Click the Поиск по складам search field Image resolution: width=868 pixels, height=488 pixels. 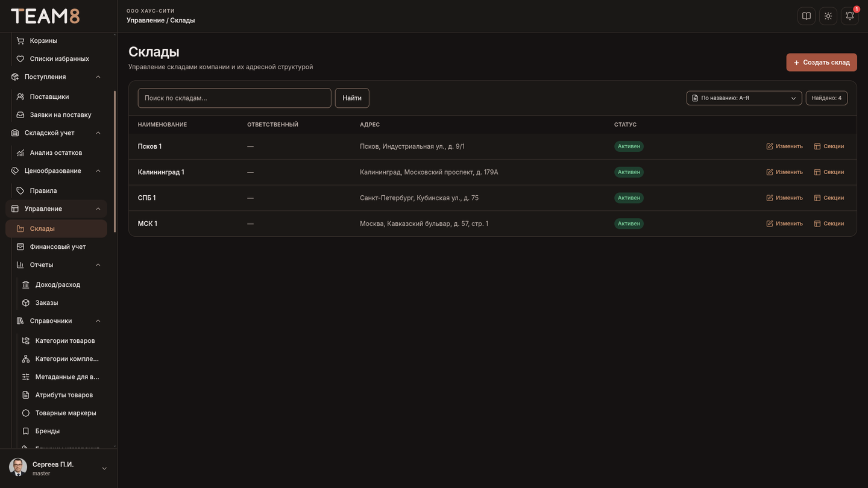tap(234, 98)
